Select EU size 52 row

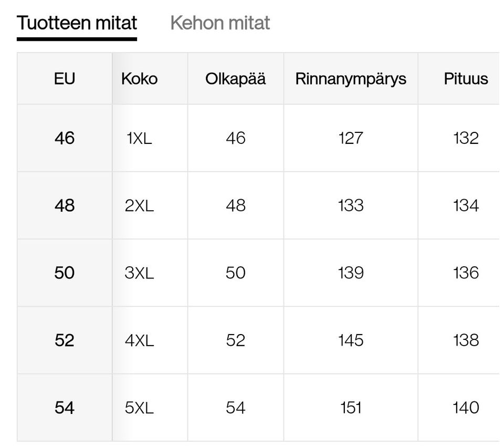(65, 340)
